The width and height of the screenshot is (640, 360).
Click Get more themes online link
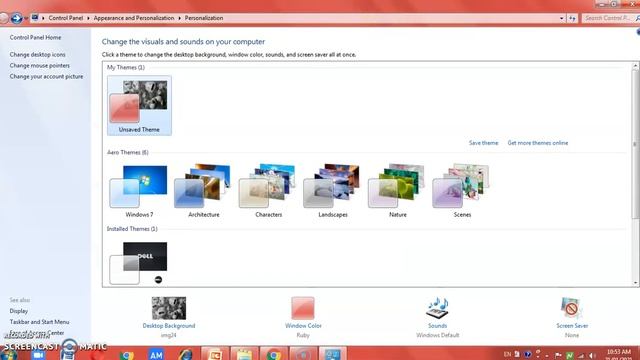tap(538, 143)
